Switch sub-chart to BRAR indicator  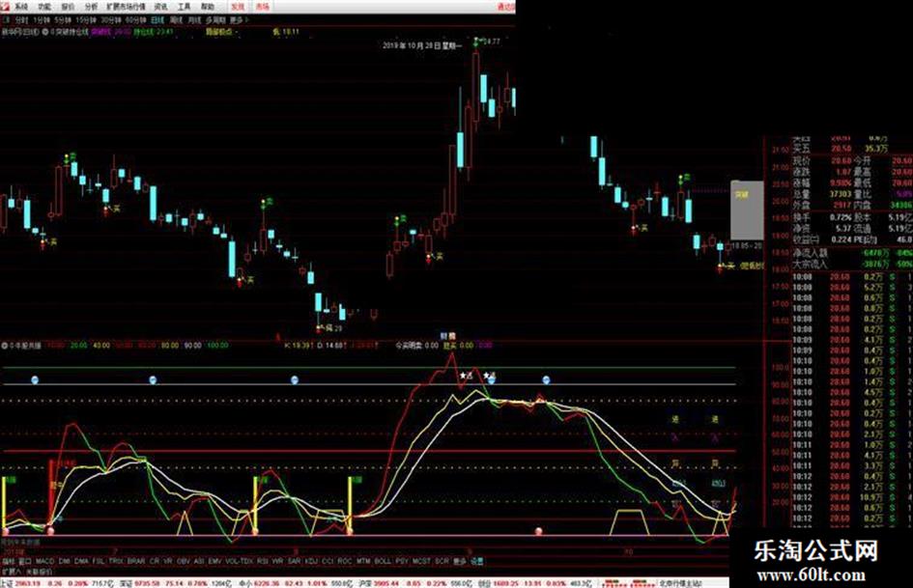point(136,561)
